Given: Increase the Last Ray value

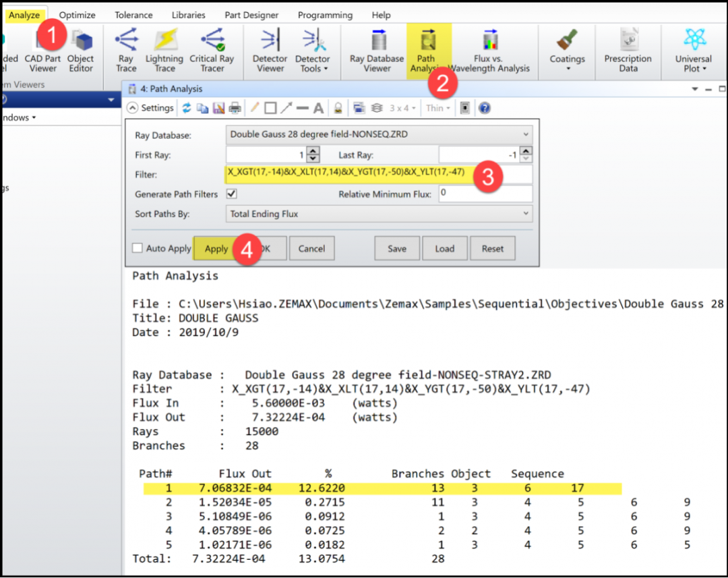Looking at the screenshot, I should point(526,150).
